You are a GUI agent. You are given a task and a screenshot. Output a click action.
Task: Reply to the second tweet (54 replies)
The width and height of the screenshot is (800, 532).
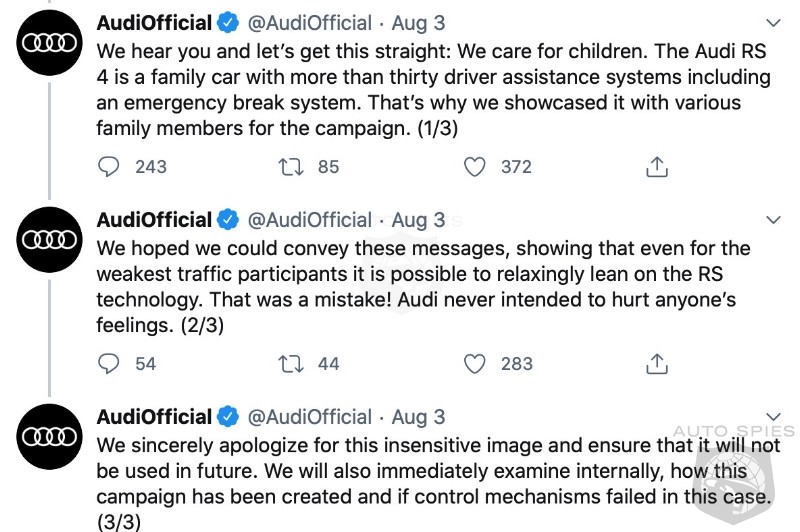tap(108, 364)
